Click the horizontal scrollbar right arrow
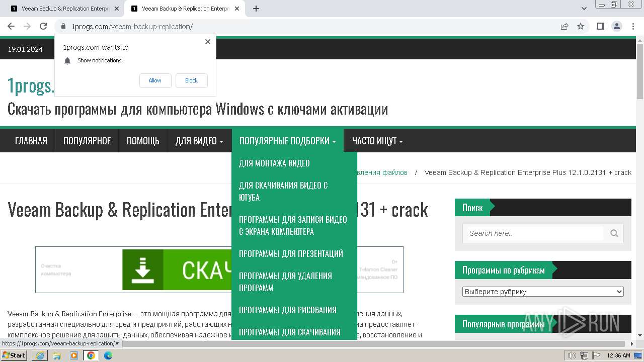 [x=632, y=344]
